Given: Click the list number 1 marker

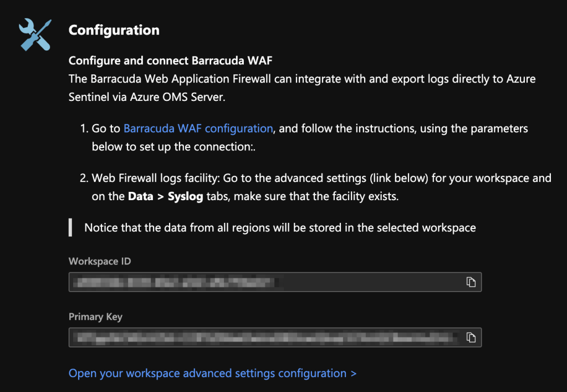Looking at the screenshot, I should (x=84, y=129).
